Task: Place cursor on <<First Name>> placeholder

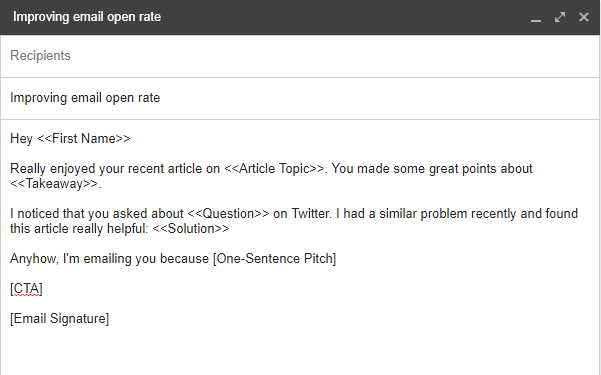Action: (x=84, y=138)
